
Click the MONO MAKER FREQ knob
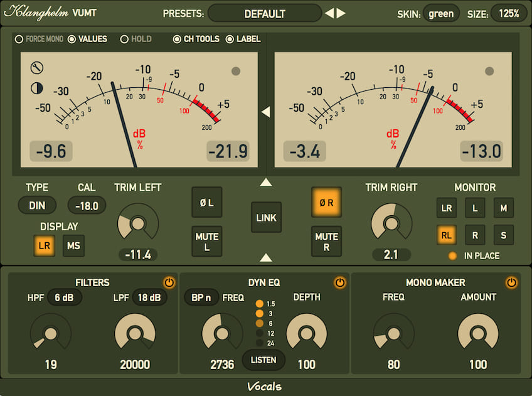click(393, 334)
